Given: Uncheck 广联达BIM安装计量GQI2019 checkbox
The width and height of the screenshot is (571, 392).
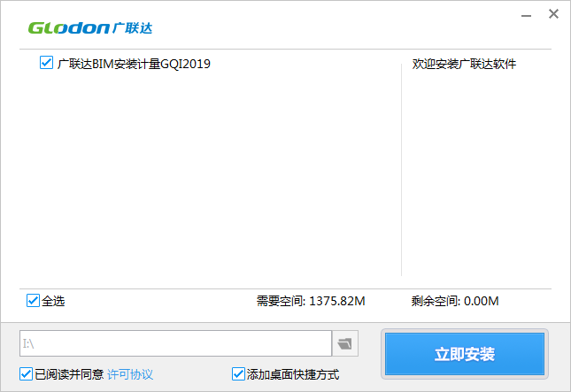Looking at the screenshot, I should 46,63.
